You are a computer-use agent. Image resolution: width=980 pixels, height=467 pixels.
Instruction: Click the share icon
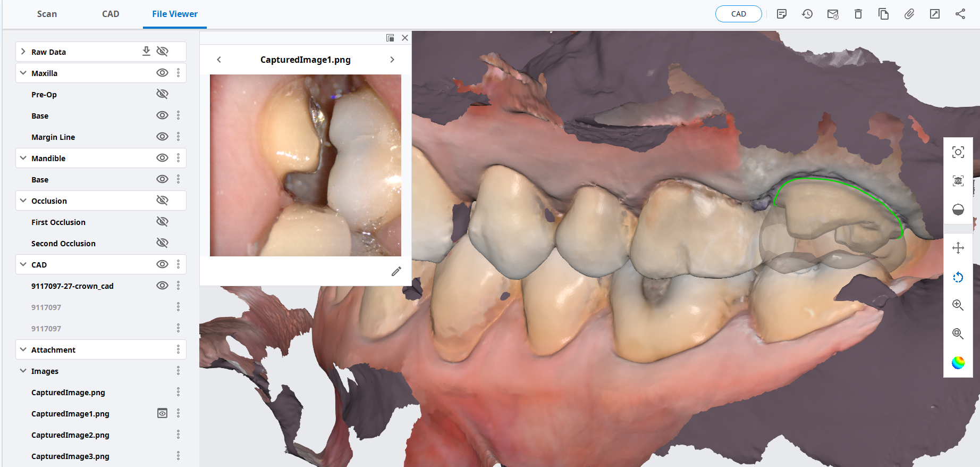(960, 14)
